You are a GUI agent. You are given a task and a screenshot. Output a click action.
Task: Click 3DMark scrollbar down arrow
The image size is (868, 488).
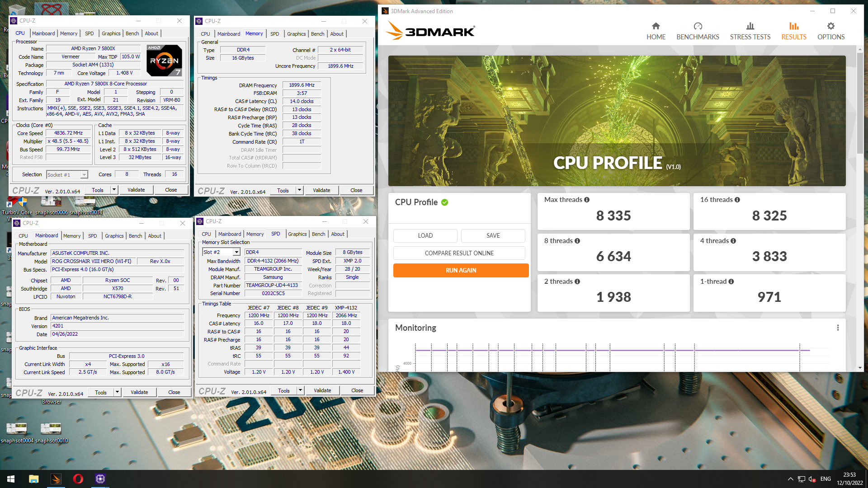tap(859, 368)
